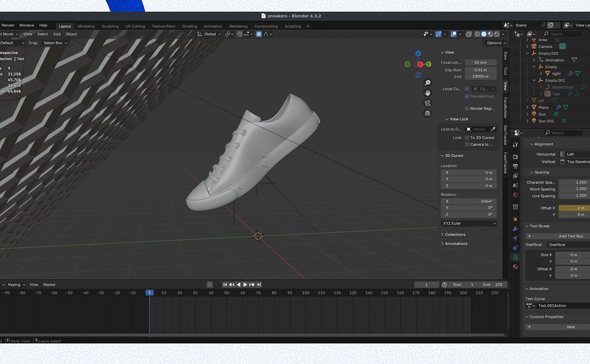
Task: Click the Add Text Box button
Action: [x=558, y=236]
